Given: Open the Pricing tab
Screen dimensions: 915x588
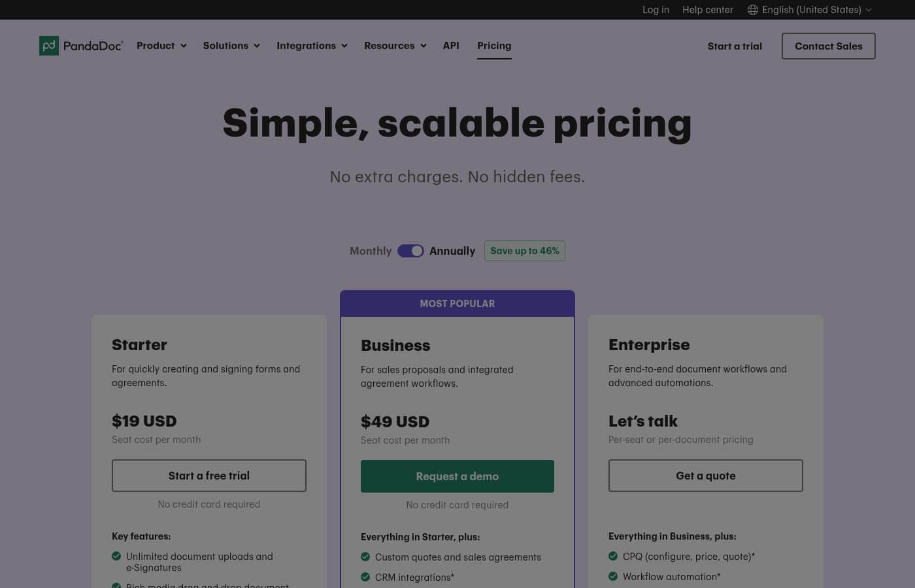Looking at the screenshot, I should coord(494,46).
